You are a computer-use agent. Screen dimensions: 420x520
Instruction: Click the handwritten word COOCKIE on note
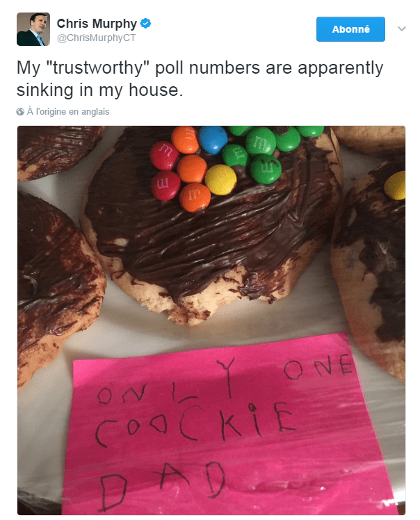(x=195, y=423)
